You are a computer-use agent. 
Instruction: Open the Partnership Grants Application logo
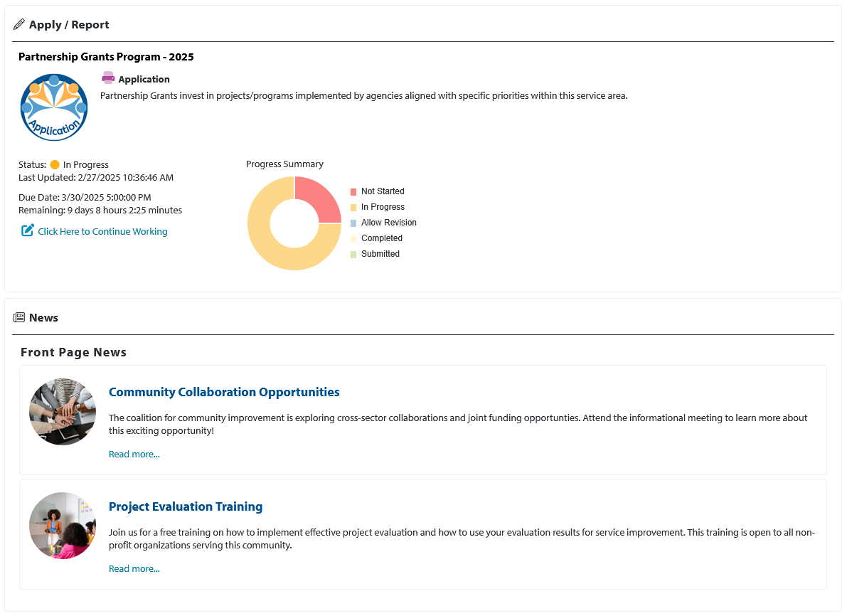(x=54, y=107)
